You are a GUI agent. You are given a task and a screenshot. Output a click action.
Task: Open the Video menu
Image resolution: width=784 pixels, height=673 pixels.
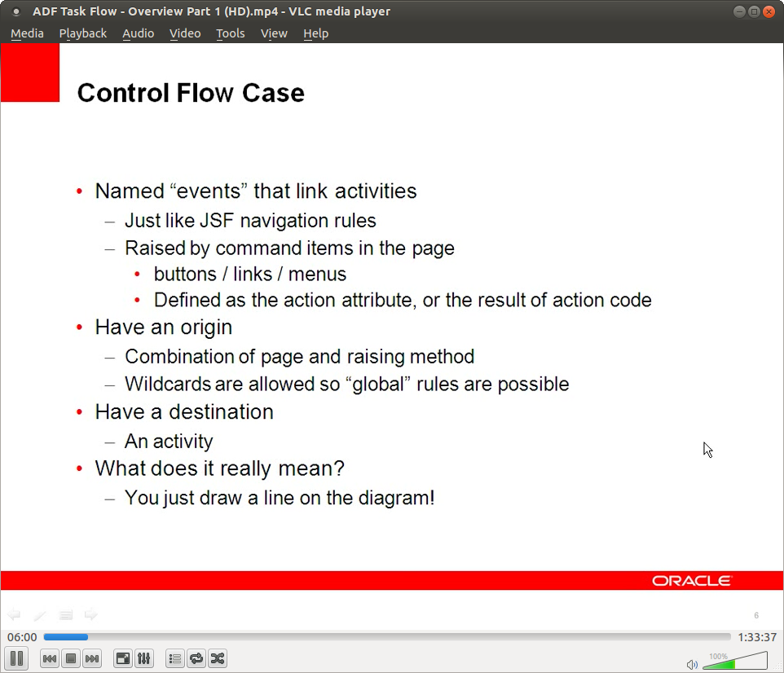185,33
